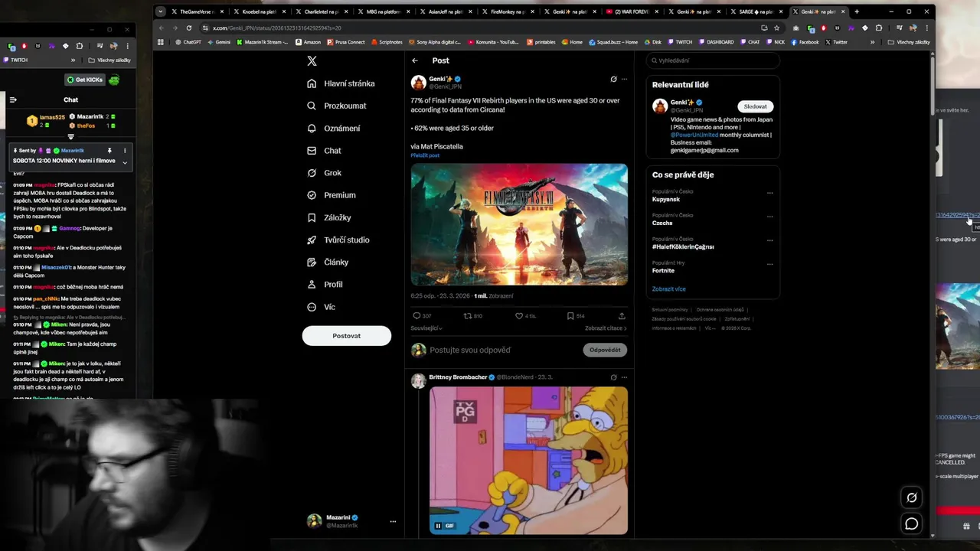
Task: Click Grok icon on Genki's post
Action: click(x=613, y=79)
